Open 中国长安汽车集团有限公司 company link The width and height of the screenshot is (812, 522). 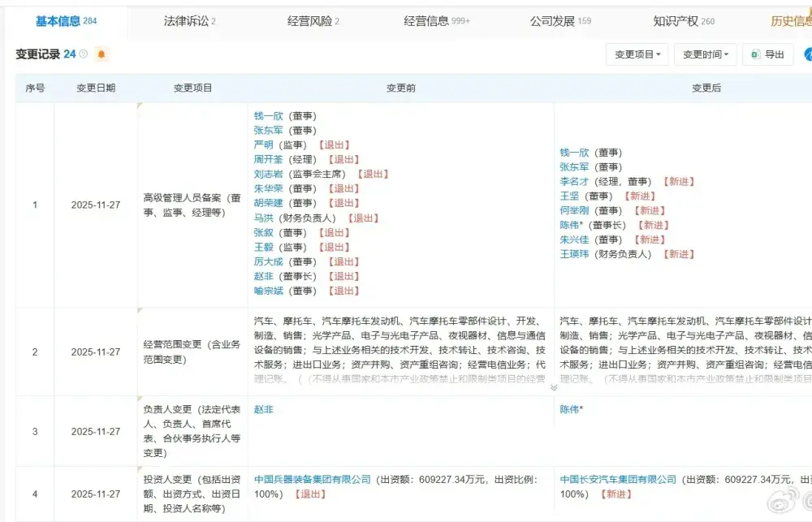tap(618, 479)
